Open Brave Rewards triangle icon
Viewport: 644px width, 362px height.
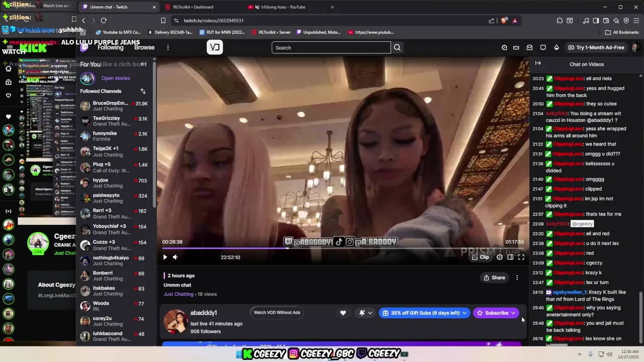point(515,21)
